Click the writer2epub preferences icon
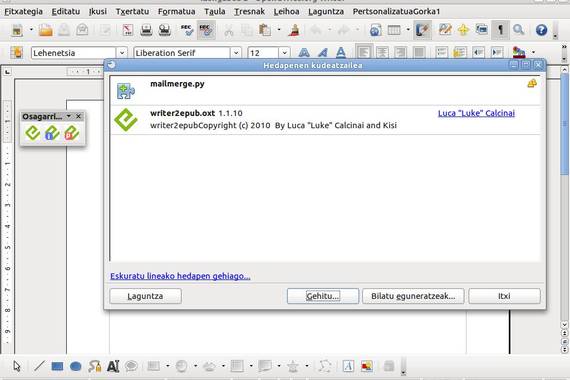 (72, 133)
